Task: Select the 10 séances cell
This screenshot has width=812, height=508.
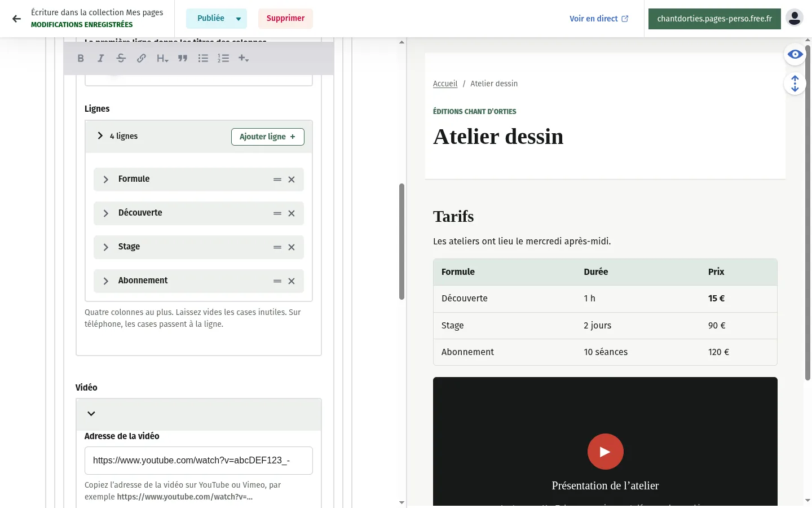Action: coord(606,352)
